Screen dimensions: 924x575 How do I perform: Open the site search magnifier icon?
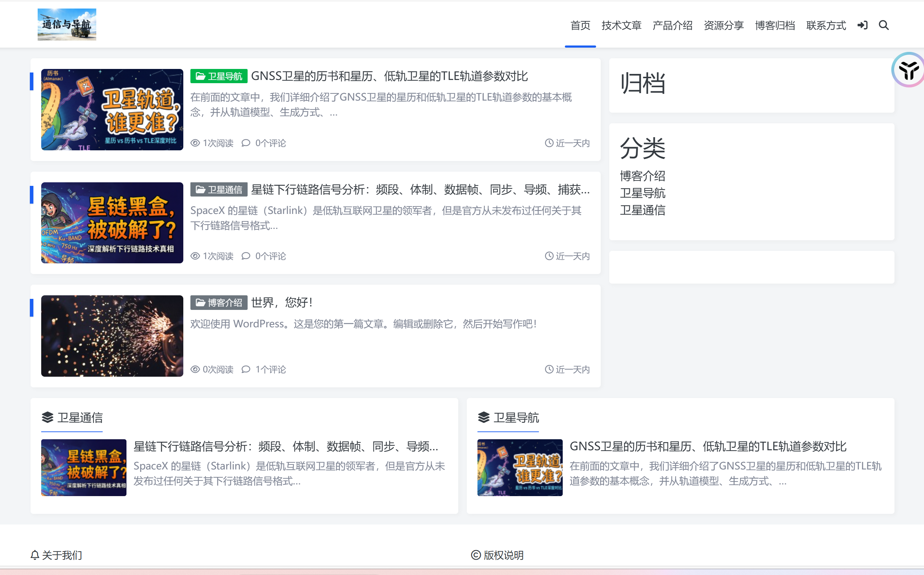point(884,25)
